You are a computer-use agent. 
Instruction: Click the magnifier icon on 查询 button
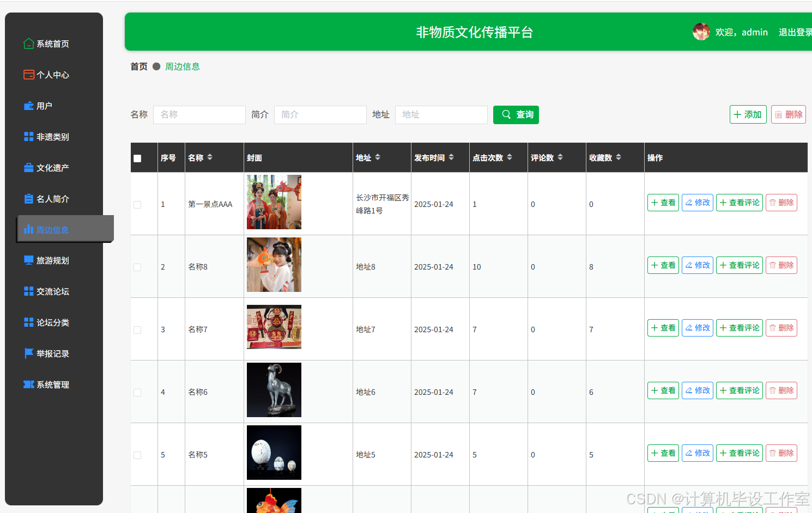(506, 114)
